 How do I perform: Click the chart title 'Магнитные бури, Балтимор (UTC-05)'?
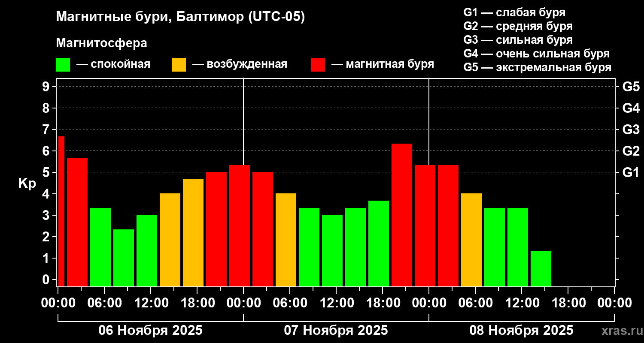[x=180, y=17]
